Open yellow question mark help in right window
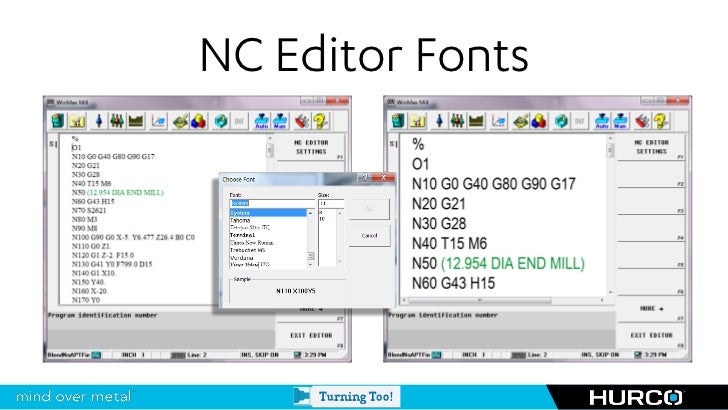 click(x=661, y=121)
